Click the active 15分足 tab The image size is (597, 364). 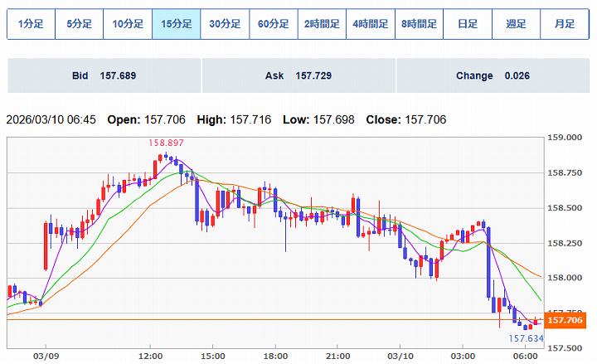pyautogui.click(x=176, y=24)
